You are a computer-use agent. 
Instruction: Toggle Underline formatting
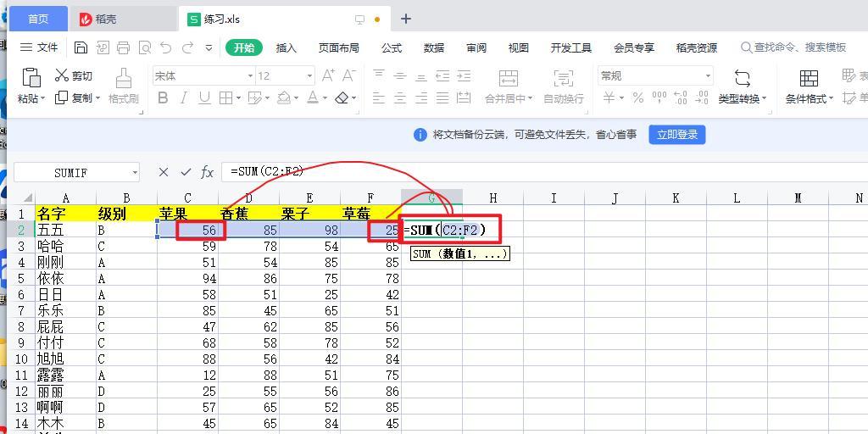coord(205,98)
